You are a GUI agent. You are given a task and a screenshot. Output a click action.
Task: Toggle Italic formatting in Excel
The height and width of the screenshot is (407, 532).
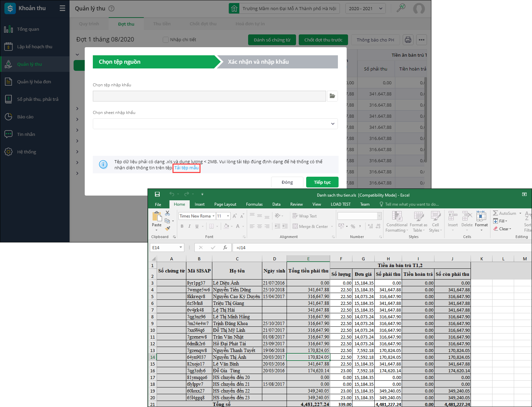coord(189,226)
